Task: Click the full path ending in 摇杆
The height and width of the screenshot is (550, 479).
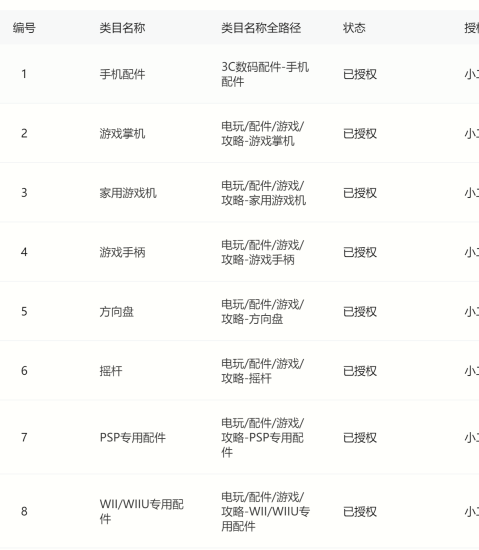Action: pos(263,370)
